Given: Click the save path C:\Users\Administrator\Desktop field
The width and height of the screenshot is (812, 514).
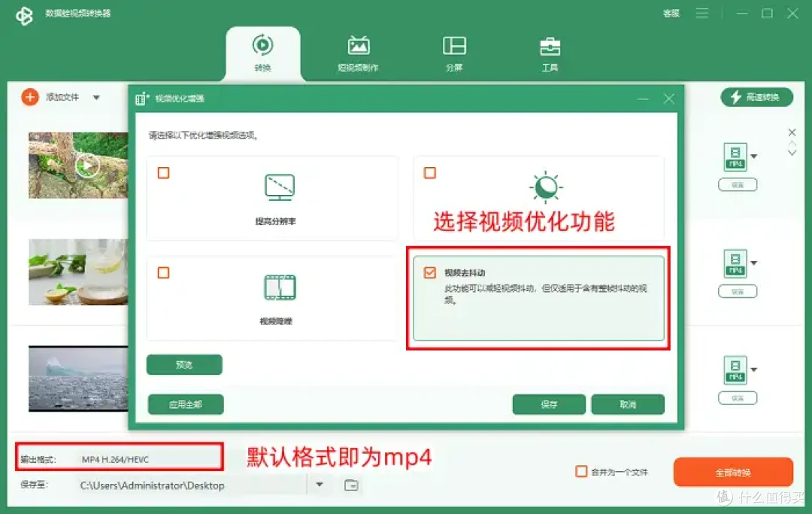Looking at the screenshot, I should pos(192,485).
